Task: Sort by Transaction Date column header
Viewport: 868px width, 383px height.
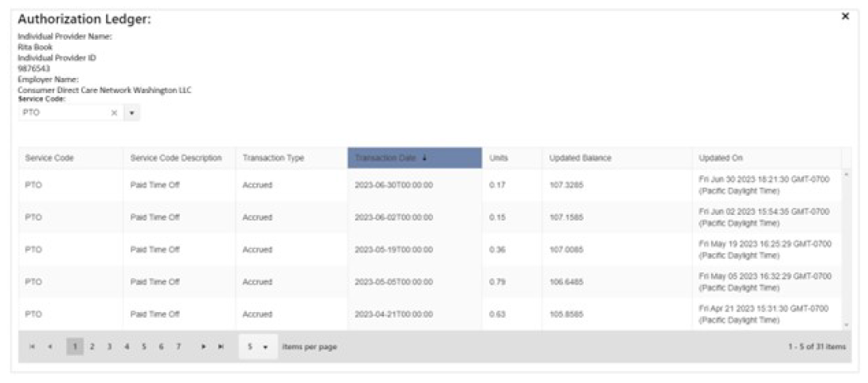Action: (414, 158)
